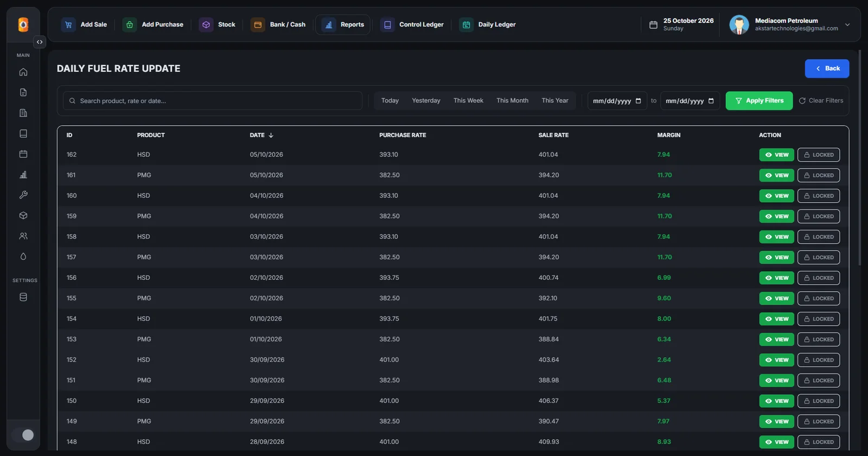Sort by DATE column header arrow
The width and height of the screenshot is (868, 456).
271,136
